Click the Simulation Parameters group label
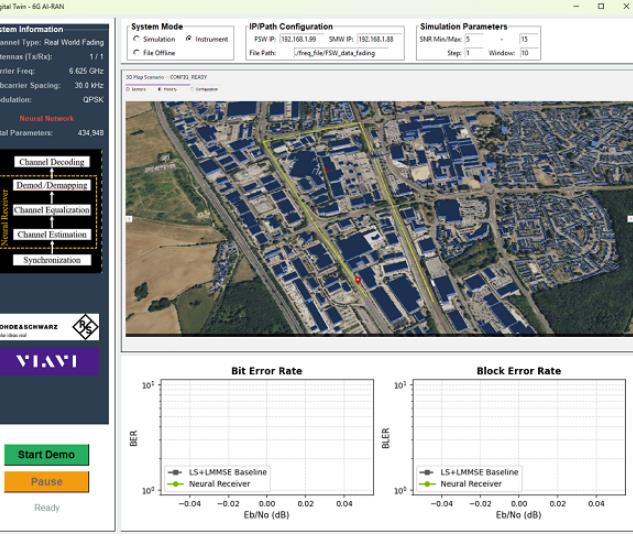The image size is (633, 539). 463,27
